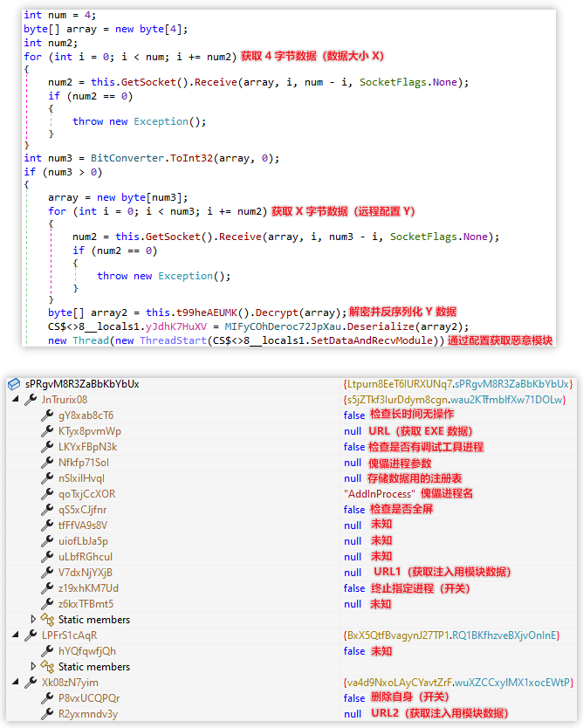This screenshot has width=583, height=728.
Task: Click the wrench icon of qS5xCJjfnr
Action: coord(47,509)
